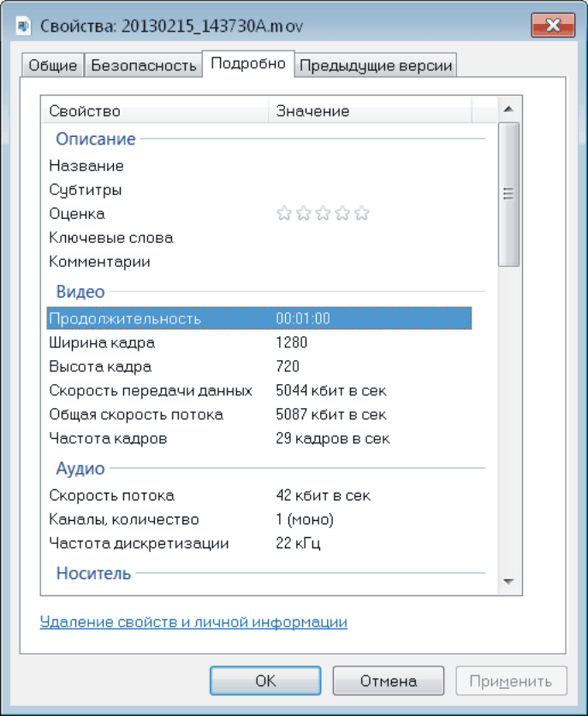Open the Предыдущие версии tab
Screen dimensions: 588x716
coord(376,66)
